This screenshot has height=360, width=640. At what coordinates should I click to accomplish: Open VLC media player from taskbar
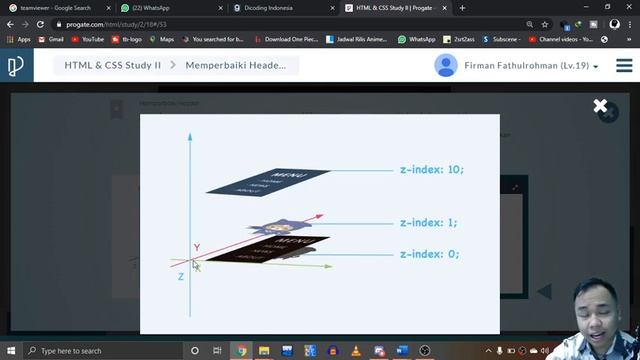(x=356, y=351)
